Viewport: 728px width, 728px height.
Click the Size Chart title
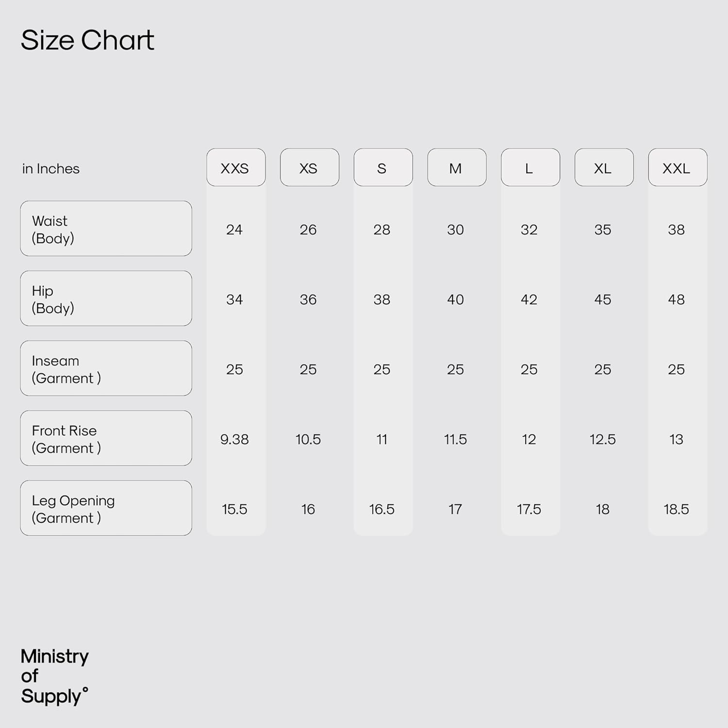pyautogui.click(x=87, y=40)
